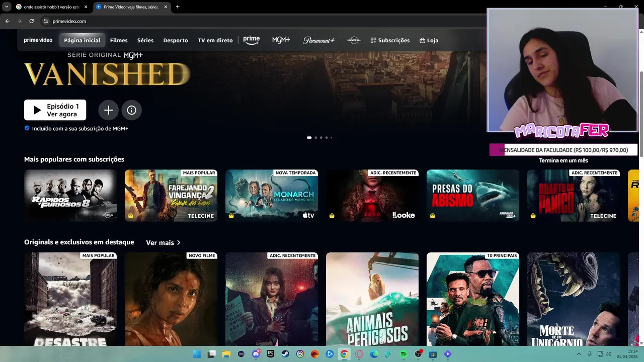The image size is (644, 362).
Task: Open the Desporto menu item
Action: point(176,40)
